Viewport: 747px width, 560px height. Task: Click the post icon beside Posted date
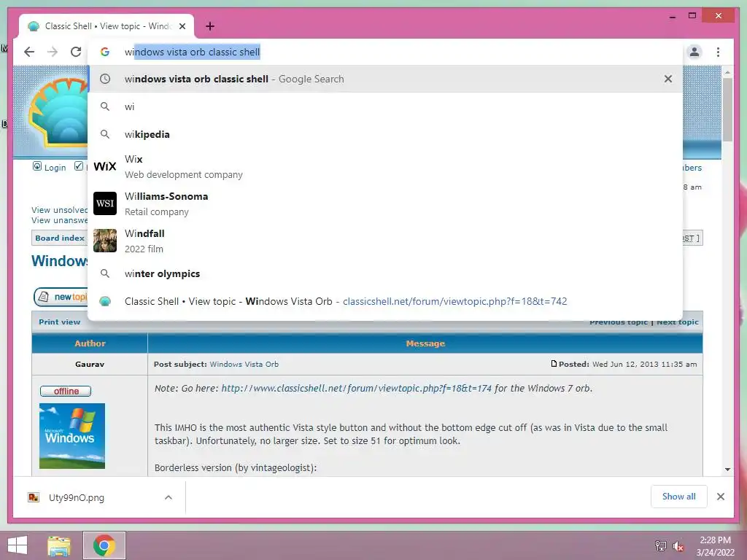coord(554,364)
